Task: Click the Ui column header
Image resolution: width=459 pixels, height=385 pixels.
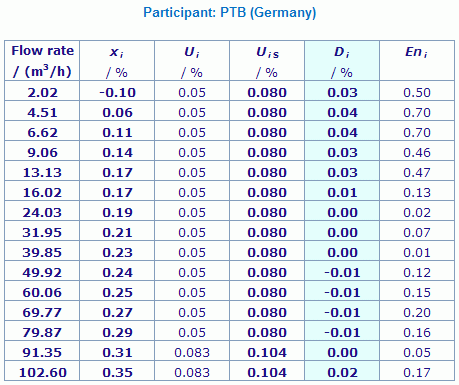Action: pos(192,61)
